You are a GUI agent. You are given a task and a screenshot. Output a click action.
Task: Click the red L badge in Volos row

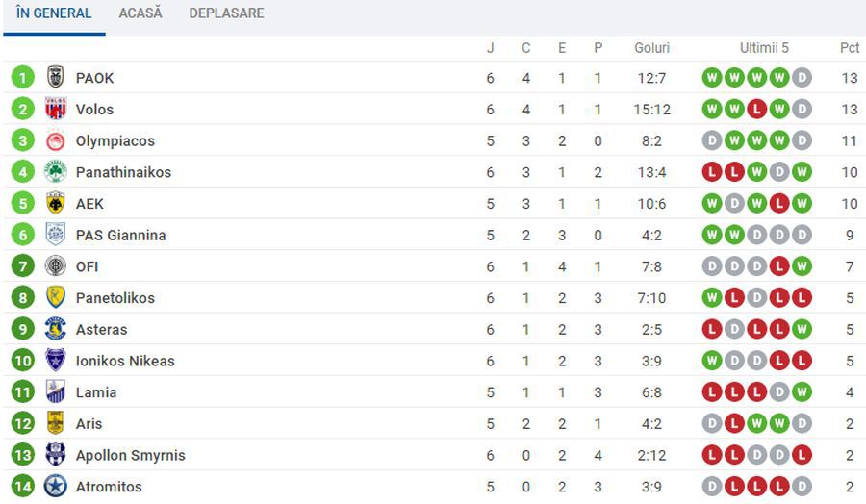756,110
